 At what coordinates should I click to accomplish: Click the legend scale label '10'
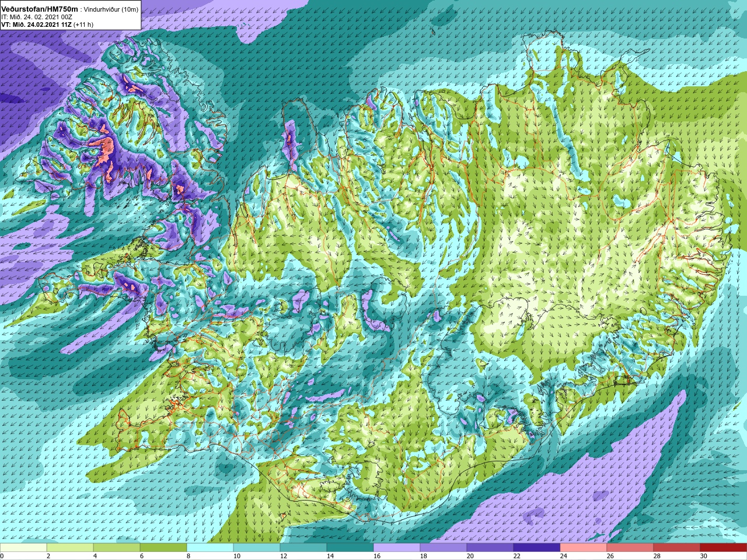pyautogui.click(x=236, y=556)
